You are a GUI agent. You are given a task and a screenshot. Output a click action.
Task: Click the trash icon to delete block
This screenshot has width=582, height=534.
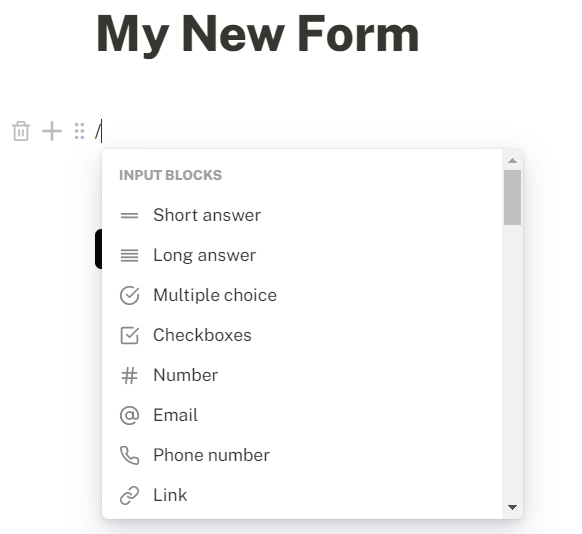click(21, 131)
